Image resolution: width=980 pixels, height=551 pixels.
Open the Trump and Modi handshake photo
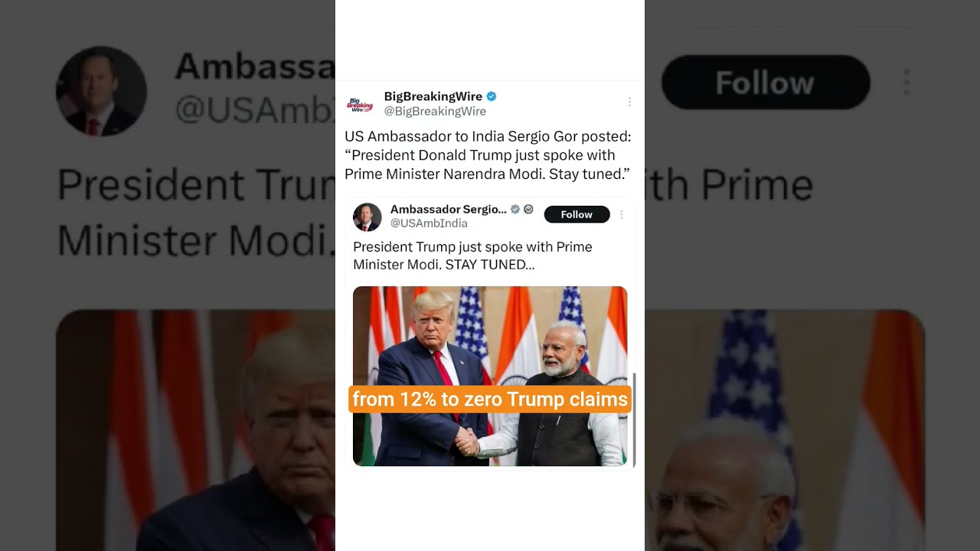tap(490, 376)
